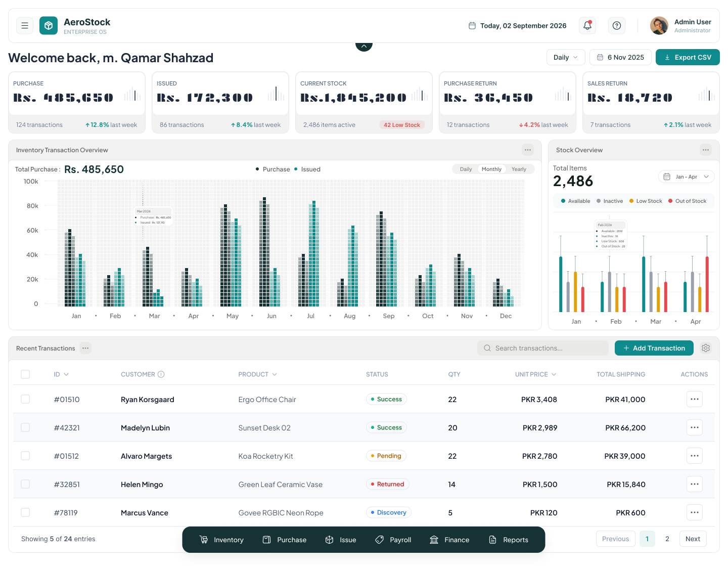Screen dimensions: 728x569
Task: Click the AeroStock cube logo
Action: point(49,25)
